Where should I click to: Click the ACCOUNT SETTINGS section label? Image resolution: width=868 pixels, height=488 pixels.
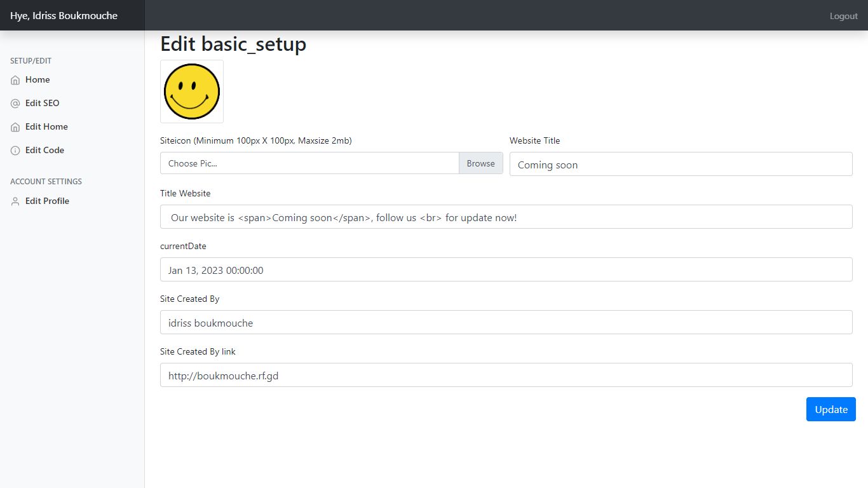[46, 182]
